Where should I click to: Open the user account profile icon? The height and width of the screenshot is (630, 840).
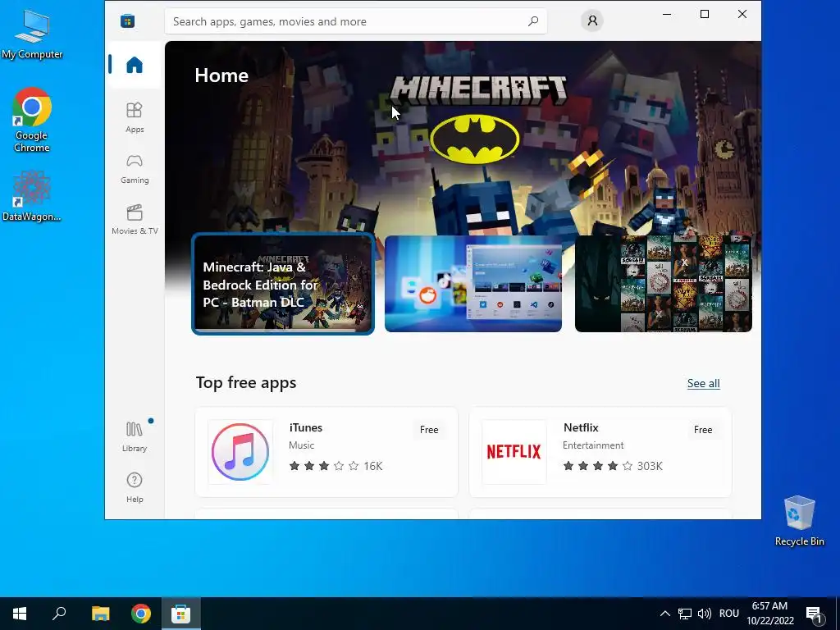pos(592,21)
